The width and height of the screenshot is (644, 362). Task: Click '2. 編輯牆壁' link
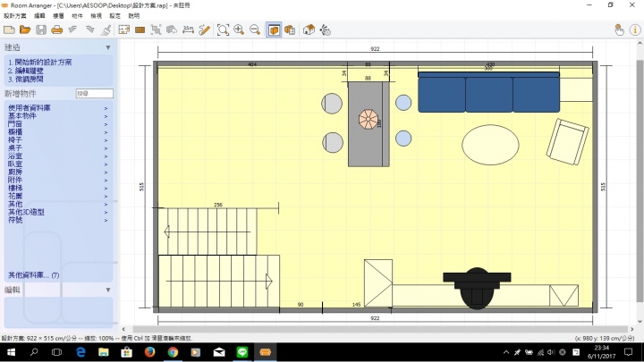[x=25, y=71]
